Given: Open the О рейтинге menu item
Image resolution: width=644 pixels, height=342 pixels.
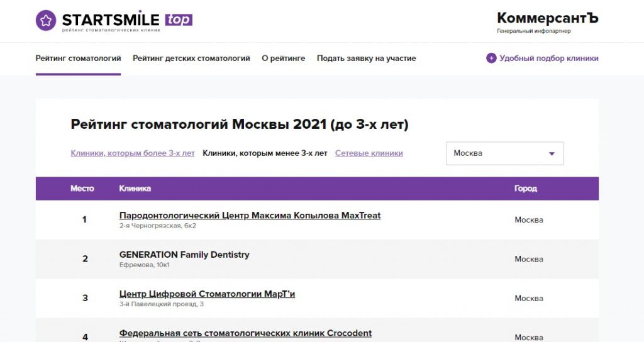Looking at the screenshot, I should (284, 58).
